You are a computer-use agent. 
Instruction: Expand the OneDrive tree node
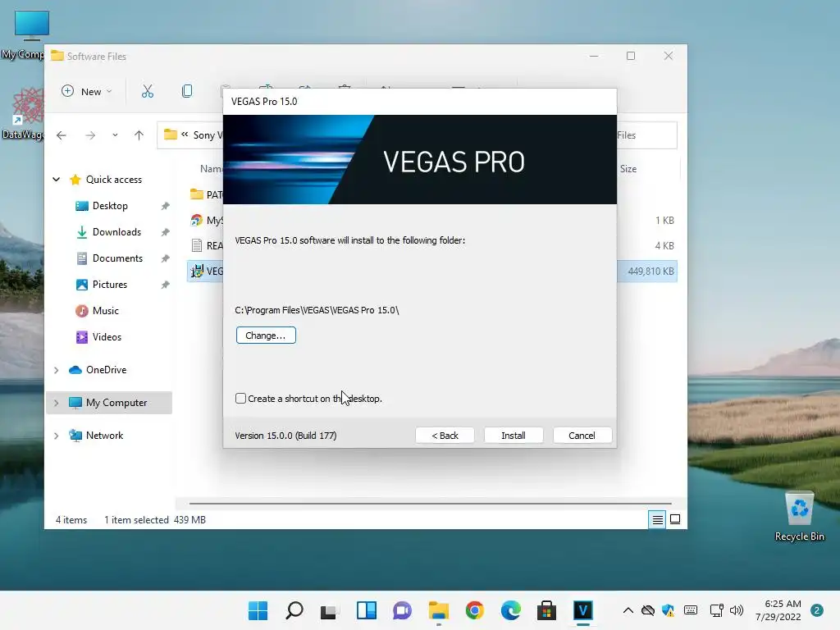tap(57, 370)
